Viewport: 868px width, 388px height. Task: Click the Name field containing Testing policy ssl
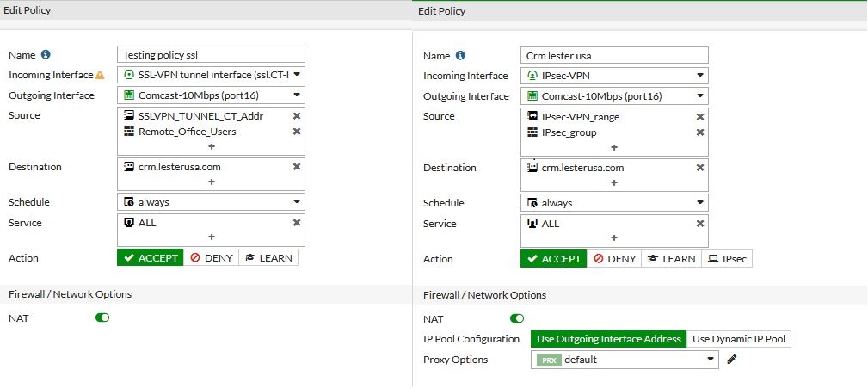tap(211, 55)
